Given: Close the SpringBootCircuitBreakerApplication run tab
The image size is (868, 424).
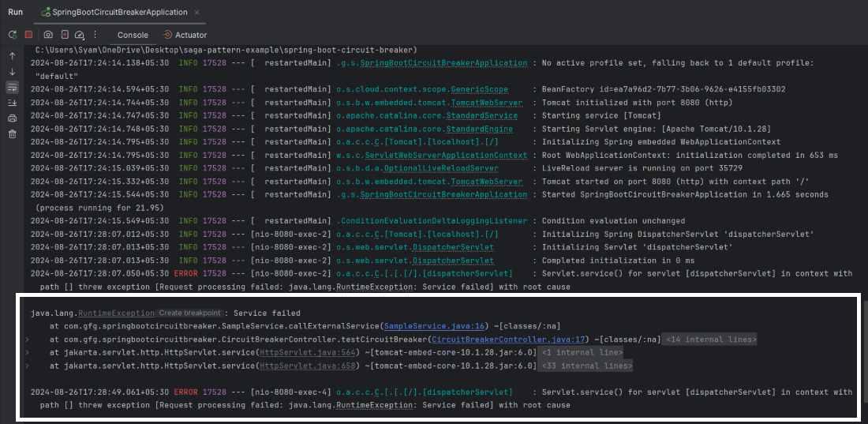Looking at the screenshot, I should (197, 12).
